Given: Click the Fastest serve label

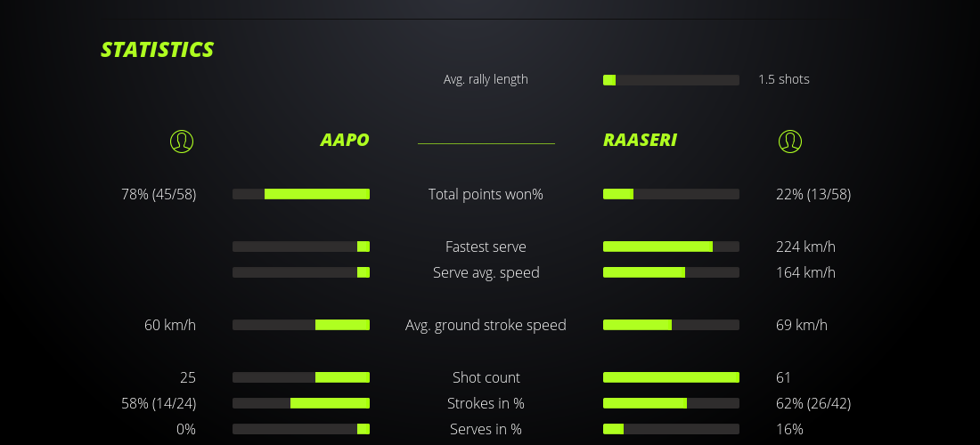Looking at the screenshot, I should pyautogui.click(x=486, y=247).
